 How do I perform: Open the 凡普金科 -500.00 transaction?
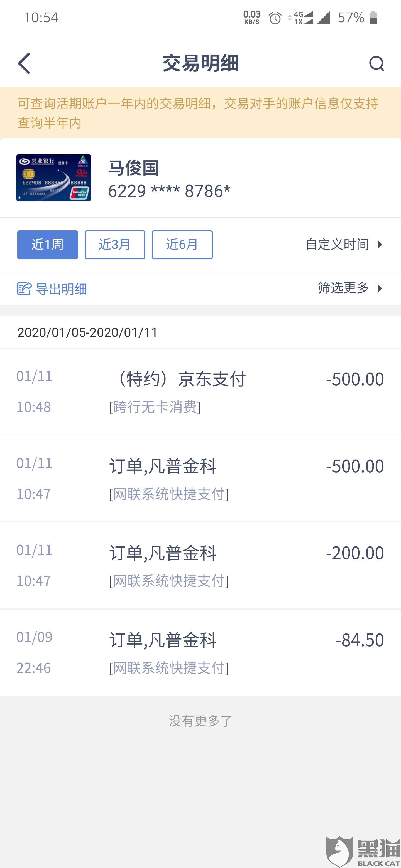click(x=200, y=479)
